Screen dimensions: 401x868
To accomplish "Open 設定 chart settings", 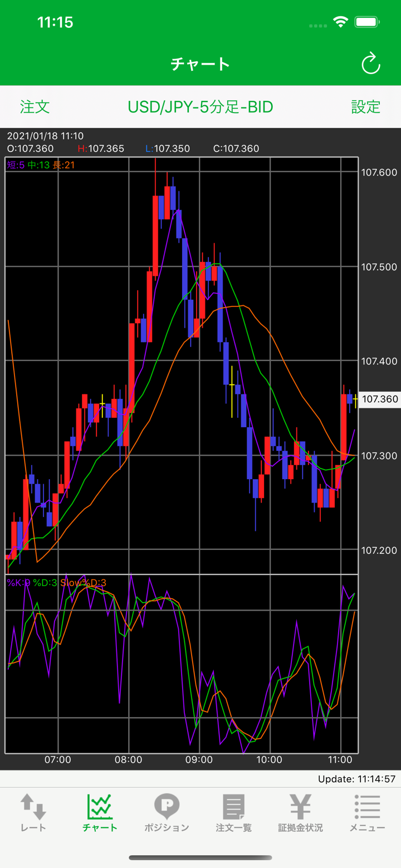I will tap(365, 107).
